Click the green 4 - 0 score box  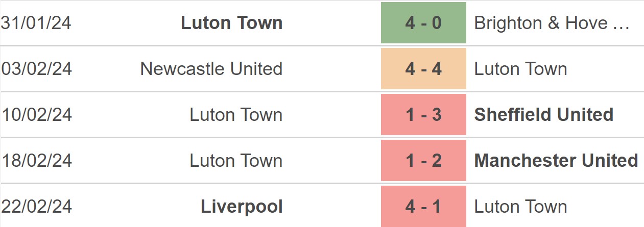point(423,23)
